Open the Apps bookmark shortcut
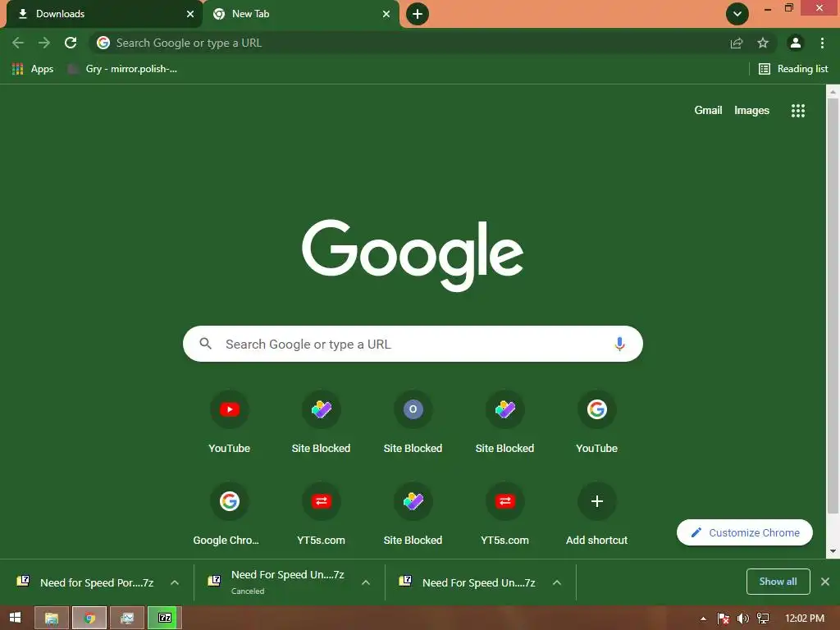The width and height of the screenshot is (840, 630). point(33,69)
